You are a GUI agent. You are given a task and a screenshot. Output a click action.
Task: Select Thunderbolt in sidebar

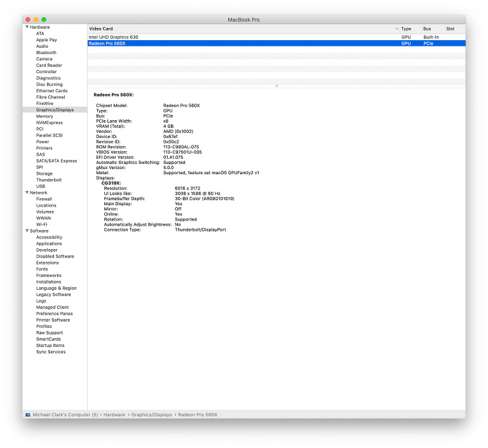click(x=49, y=180)
